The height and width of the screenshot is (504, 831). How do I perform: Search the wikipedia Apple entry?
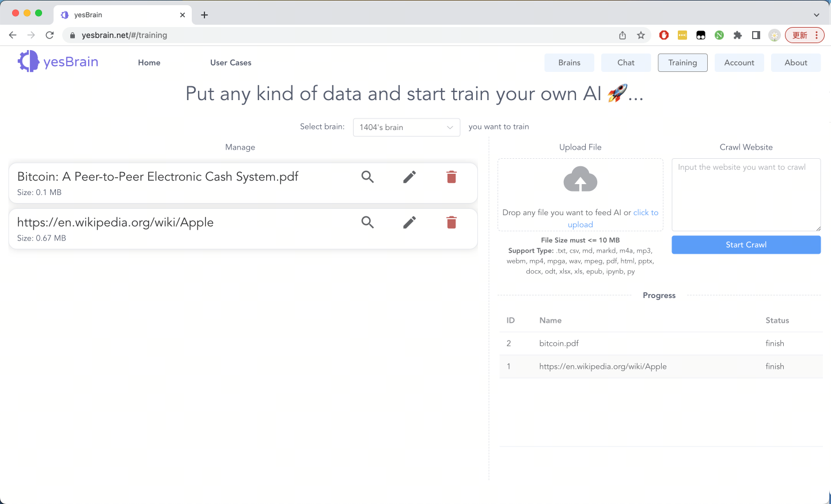click(x=367, y=222)
